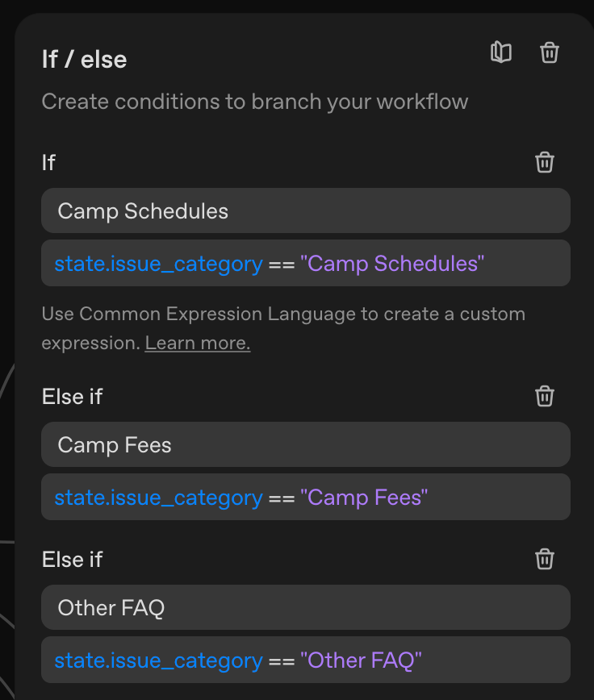The image size is (594, 700).
Task: Remove the If condition with its trash icon
Action: (545, 162)
